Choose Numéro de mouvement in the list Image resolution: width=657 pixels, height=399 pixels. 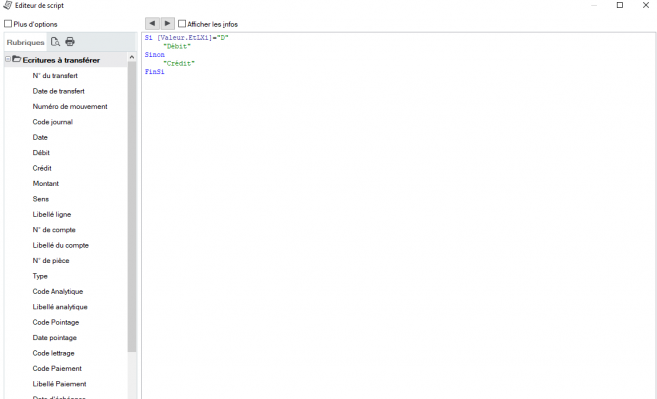pyautogui.click(x=70, y=106)
